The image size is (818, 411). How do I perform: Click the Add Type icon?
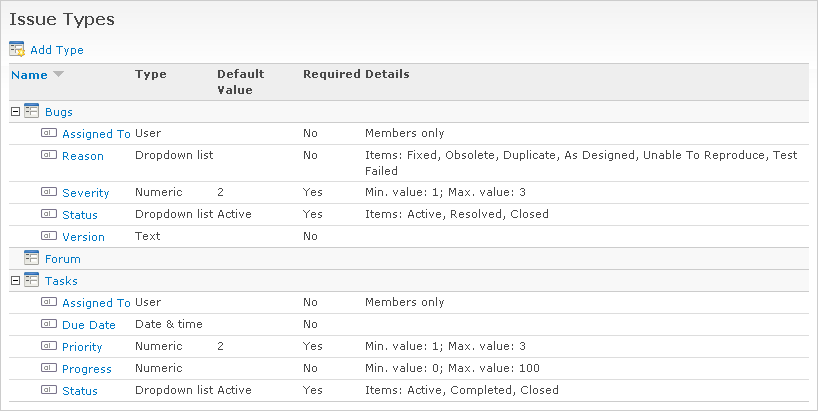point(17,49)
